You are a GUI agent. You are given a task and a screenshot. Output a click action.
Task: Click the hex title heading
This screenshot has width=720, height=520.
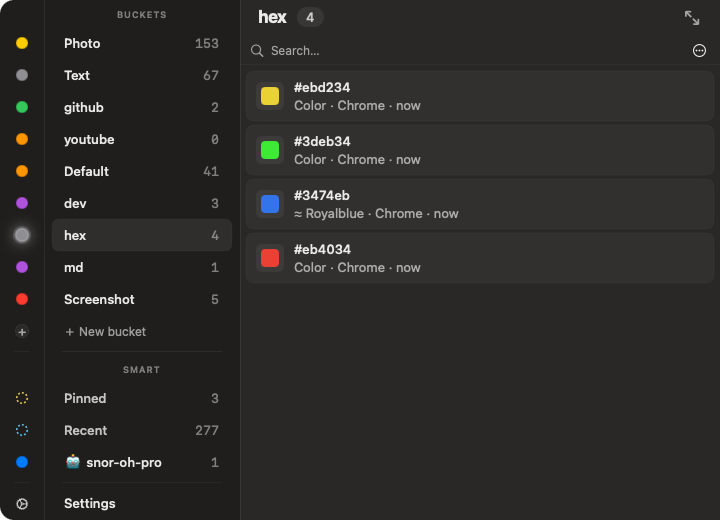coord(272,17)
